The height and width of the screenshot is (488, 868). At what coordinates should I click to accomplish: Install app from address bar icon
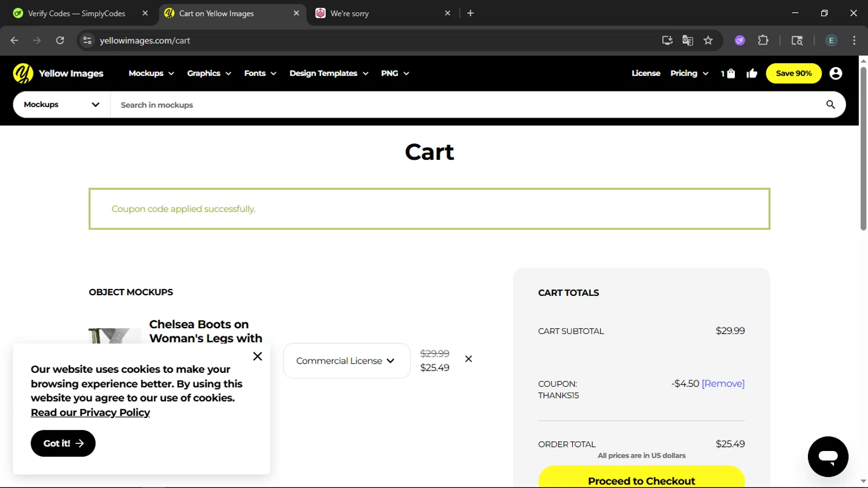667,41
